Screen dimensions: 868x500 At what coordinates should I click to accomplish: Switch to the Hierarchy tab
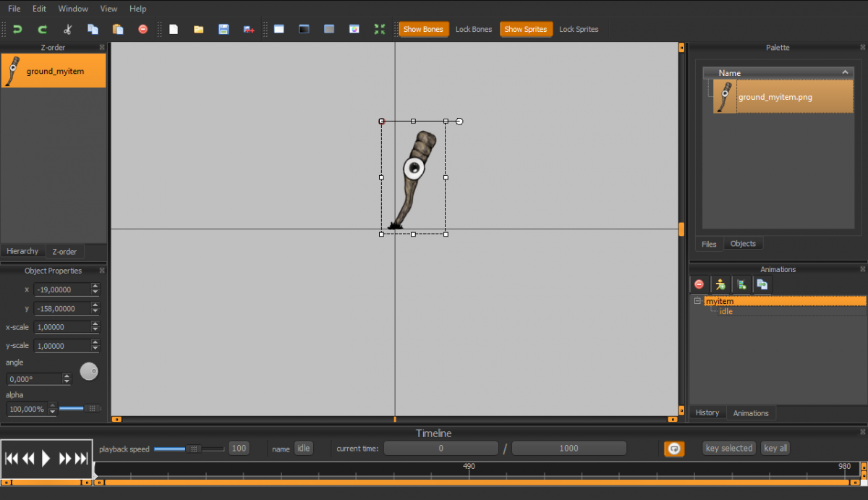22,251
